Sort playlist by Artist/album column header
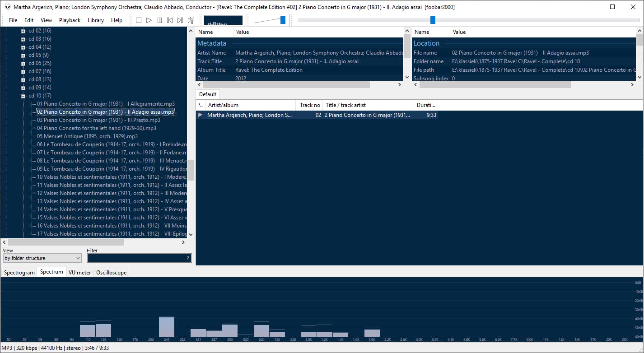The height and width of the screenshot is (353, 644). (x=250, y=105)
